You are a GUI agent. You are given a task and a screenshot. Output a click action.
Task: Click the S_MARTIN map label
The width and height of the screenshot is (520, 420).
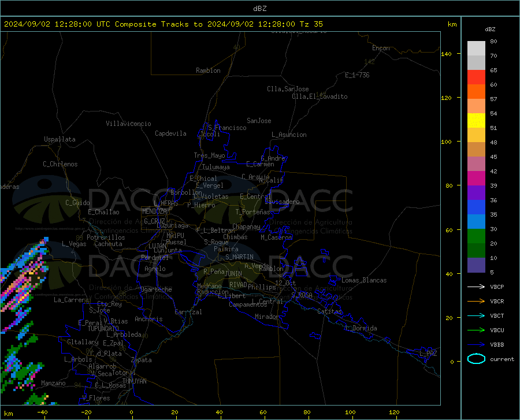tap(239, 257)
